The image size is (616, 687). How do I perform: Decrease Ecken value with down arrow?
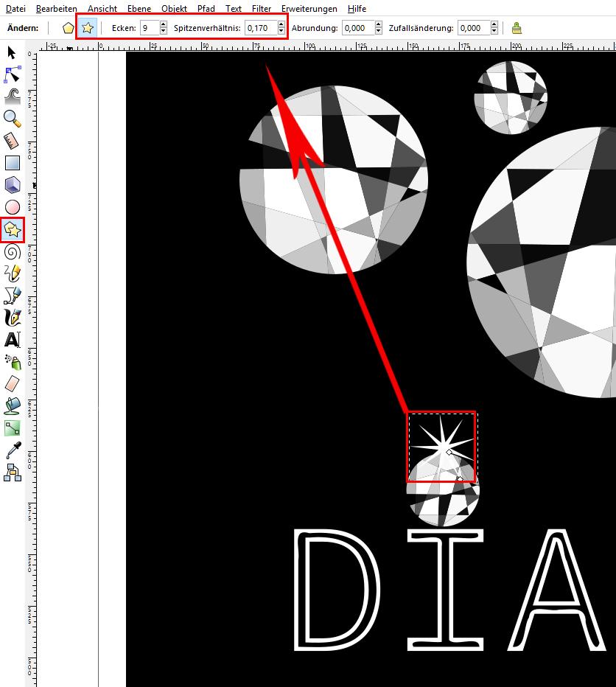click(164, 31)
